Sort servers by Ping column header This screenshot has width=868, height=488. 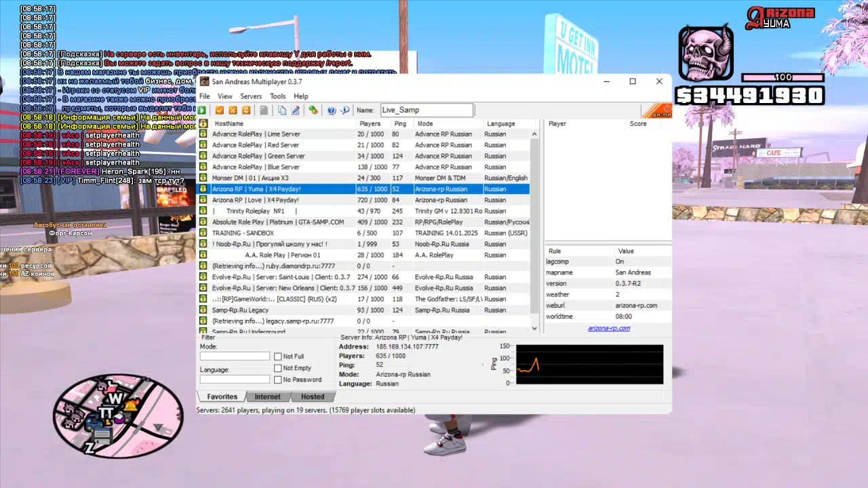click(x=402, y=124)
